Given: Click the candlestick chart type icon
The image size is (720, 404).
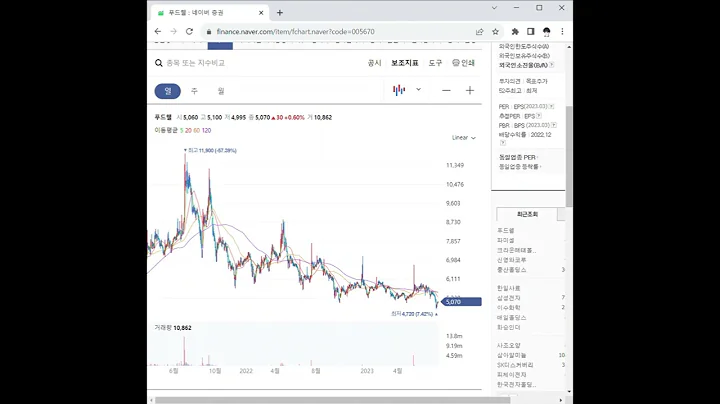Looking at the screenshot, I should pyautogui.click(x=399, y=90).
